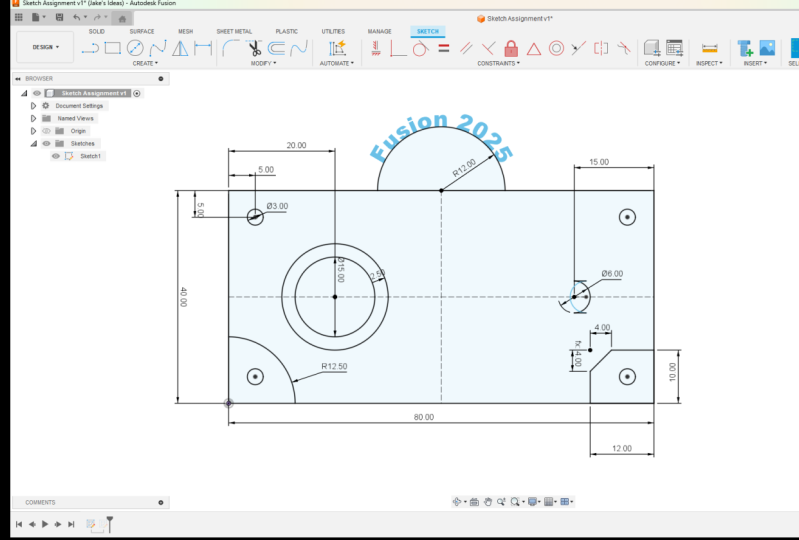The width and height of the screenshot is (799, 540).
Task: Select the Fillet tool in Modify
Action: pyautogui.click(x=230, y=48)
